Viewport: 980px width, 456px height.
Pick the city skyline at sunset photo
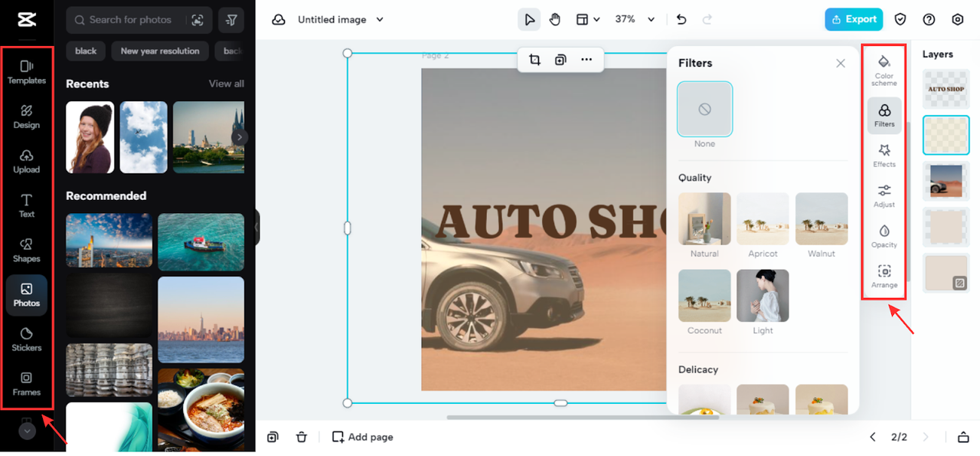click(201, 319)
